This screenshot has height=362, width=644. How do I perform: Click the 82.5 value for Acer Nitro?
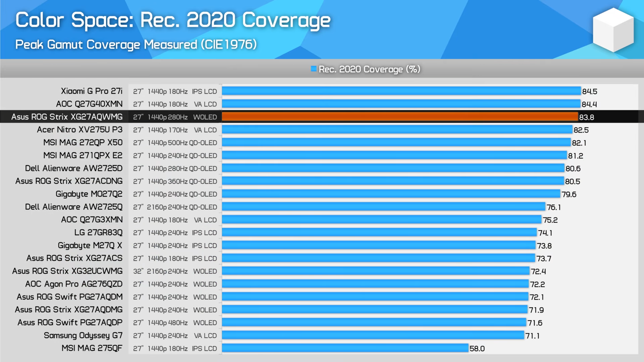point(581,130)
